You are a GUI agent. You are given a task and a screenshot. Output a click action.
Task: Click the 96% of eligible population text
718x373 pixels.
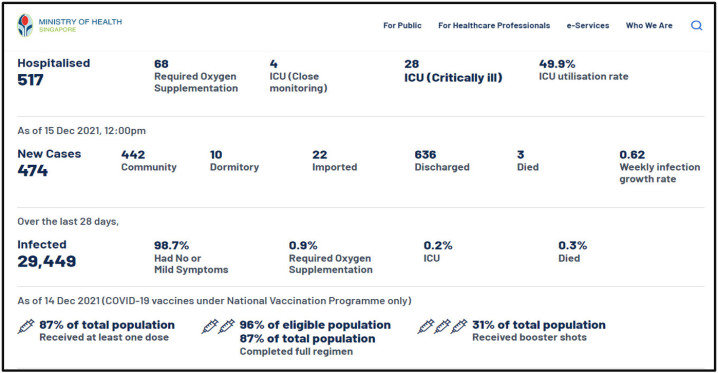tap(315, 325)
